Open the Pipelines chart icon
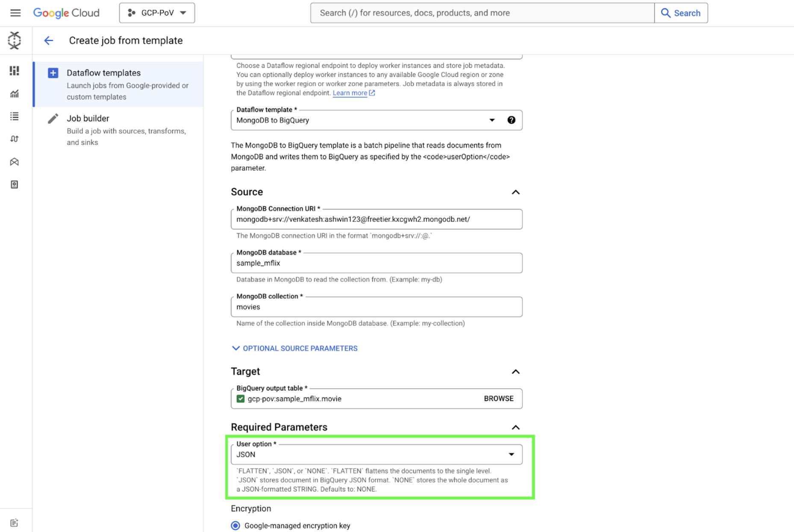 15,94
